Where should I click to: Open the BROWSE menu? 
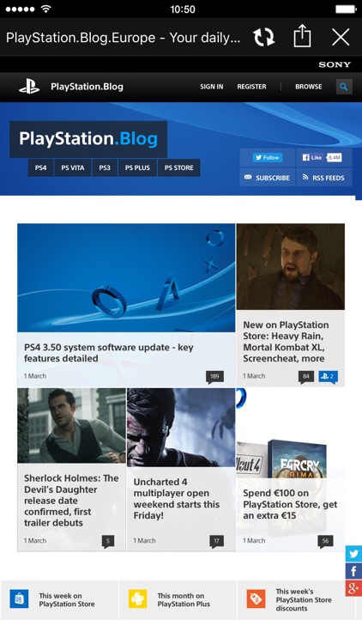point(309,87)
